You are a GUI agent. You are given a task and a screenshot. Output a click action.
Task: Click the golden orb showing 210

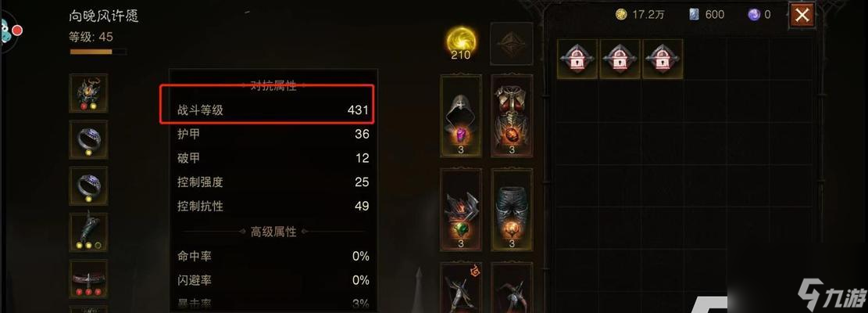coord(461,44)
